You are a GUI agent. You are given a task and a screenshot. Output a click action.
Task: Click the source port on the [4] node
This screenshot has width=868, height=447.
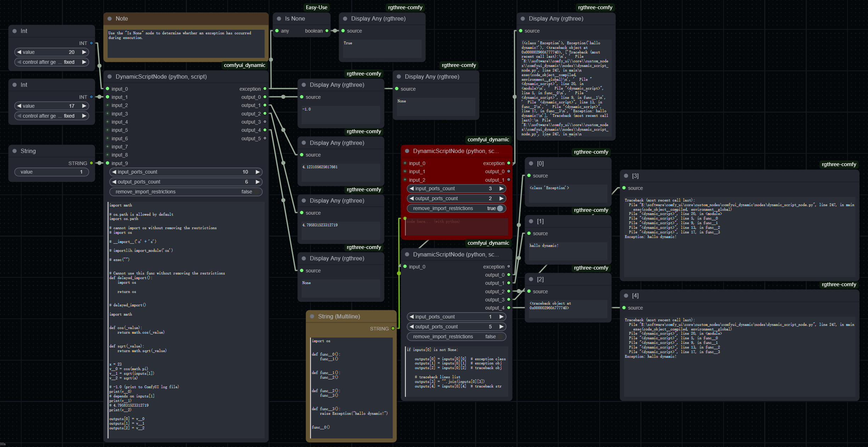(624, 307)
